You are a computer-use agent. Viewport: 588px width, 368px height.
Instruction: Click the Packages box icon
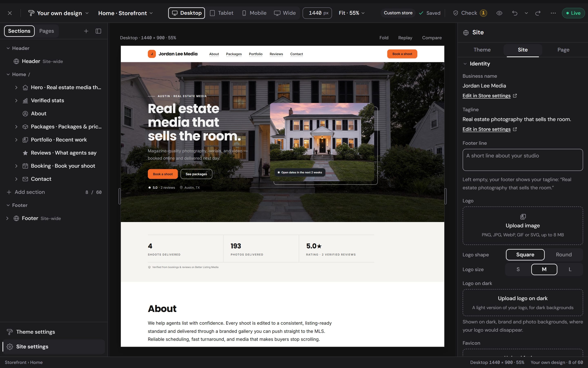point(25,127)
